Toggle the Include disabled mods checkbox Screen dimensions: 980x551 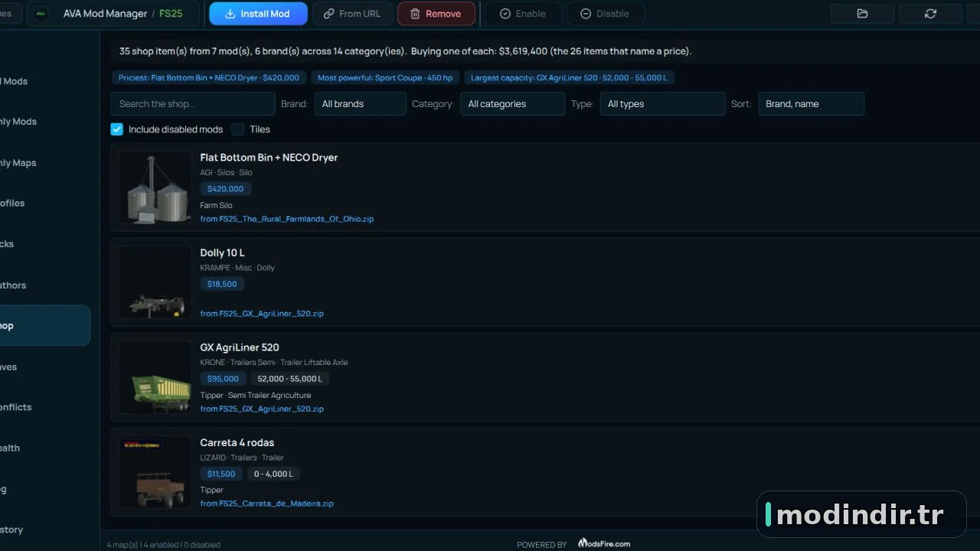pos(116,129)
